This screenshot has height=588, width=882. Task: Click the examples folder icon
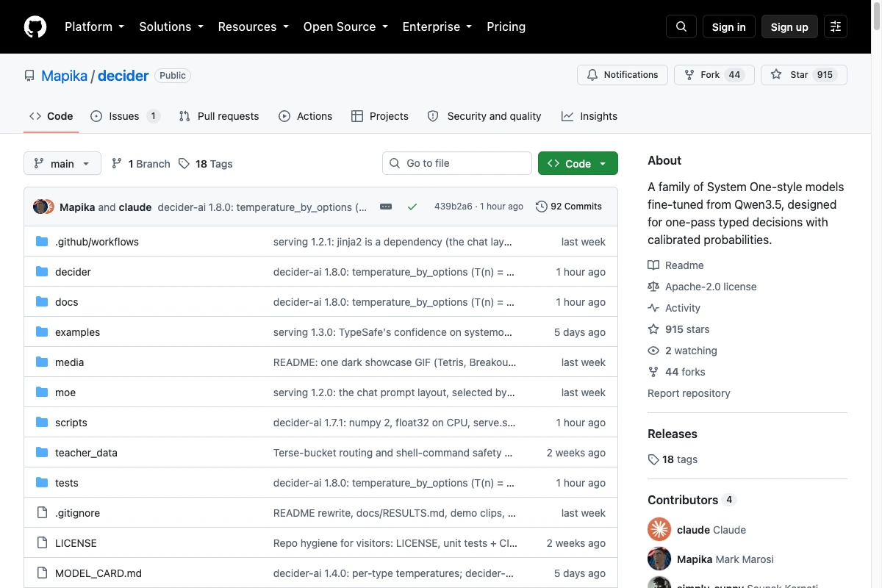point(42,332)
